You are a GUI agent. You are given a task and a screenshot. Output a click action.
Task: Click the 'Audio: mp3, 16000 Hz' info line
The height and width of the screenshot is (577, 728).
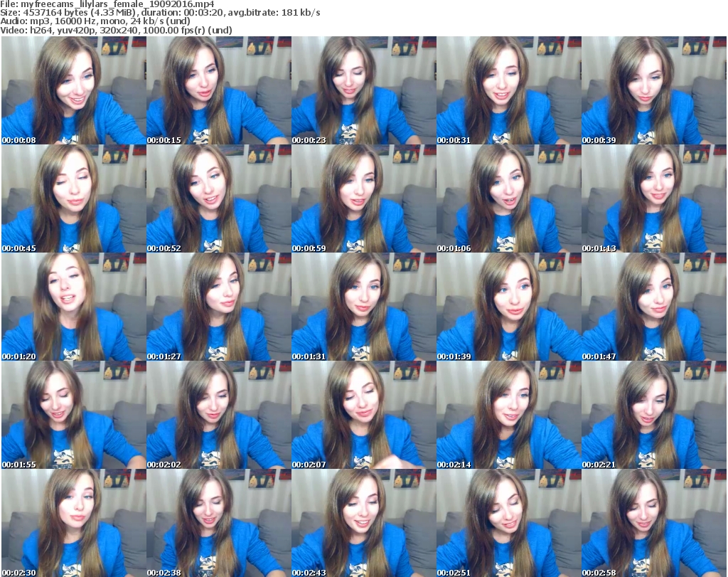[95, 21]
